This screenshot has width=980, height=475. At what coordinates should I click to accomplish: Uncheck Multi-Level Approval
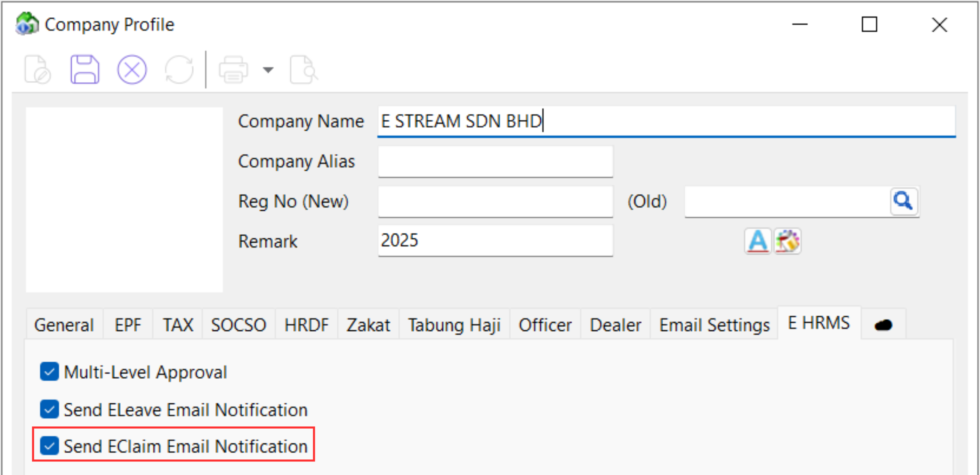pyautogui.click(x=49, y=372)
